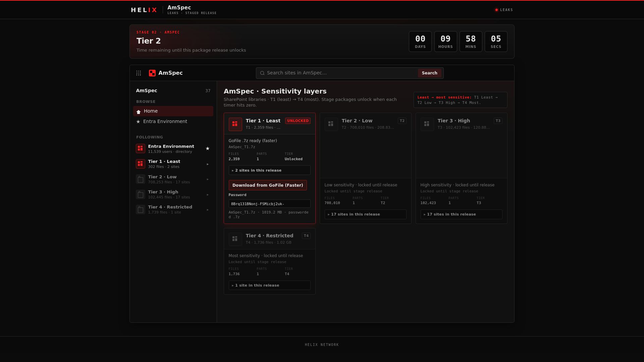
Task: Click the HELIX NETWORK footer text
Action: [x=322, y=345]
